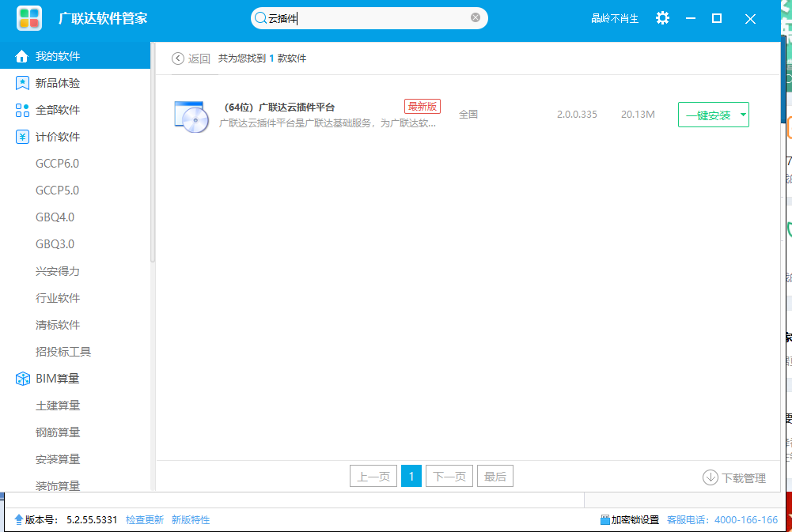Click the home icon beside 我的软件
Viewport: 792px width, 532px height.
pyautogui.click(x=21, y=56)
